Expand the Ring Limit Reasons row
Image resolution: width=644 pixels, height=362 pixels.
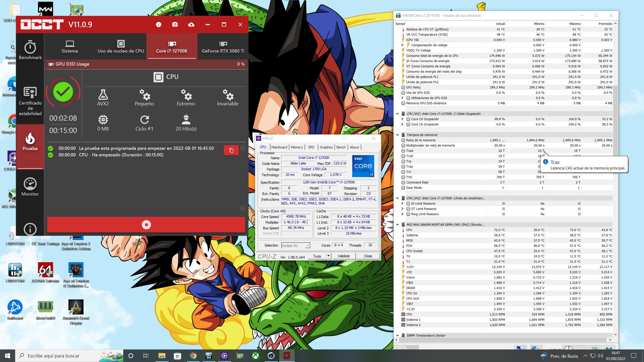403,214
